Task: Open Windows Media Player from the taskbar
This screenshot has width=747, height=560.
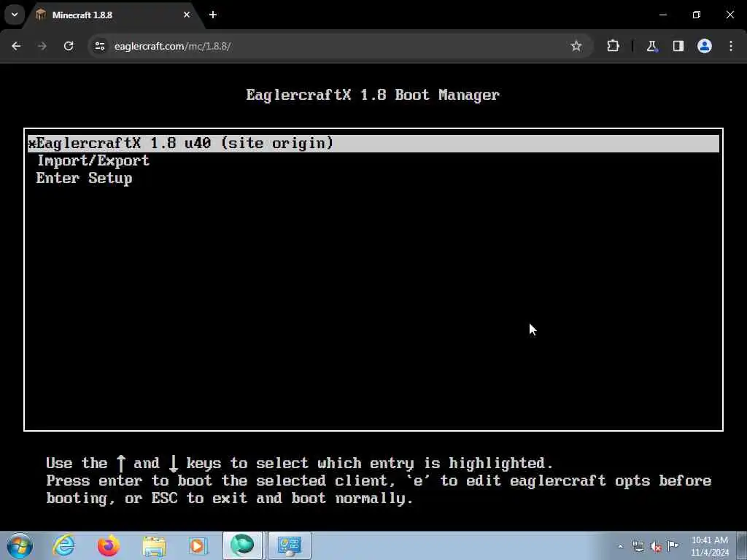Action: coord(198,545)
